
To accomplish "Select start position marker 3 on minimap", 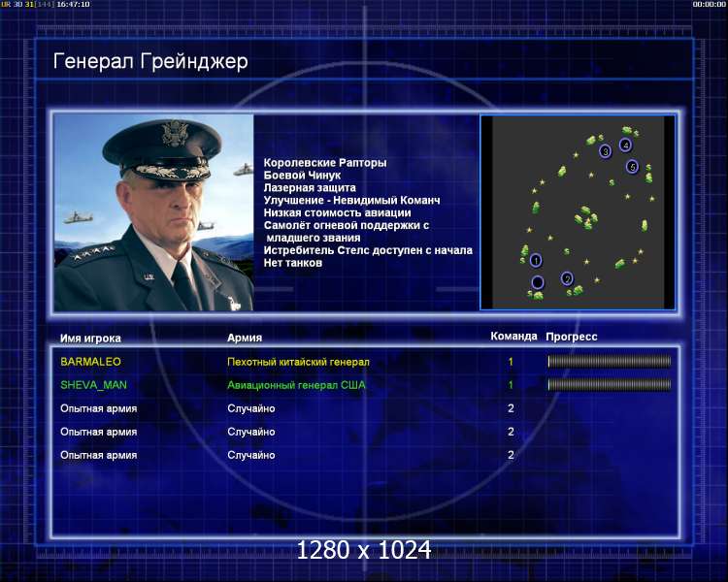I will (605, 151).
